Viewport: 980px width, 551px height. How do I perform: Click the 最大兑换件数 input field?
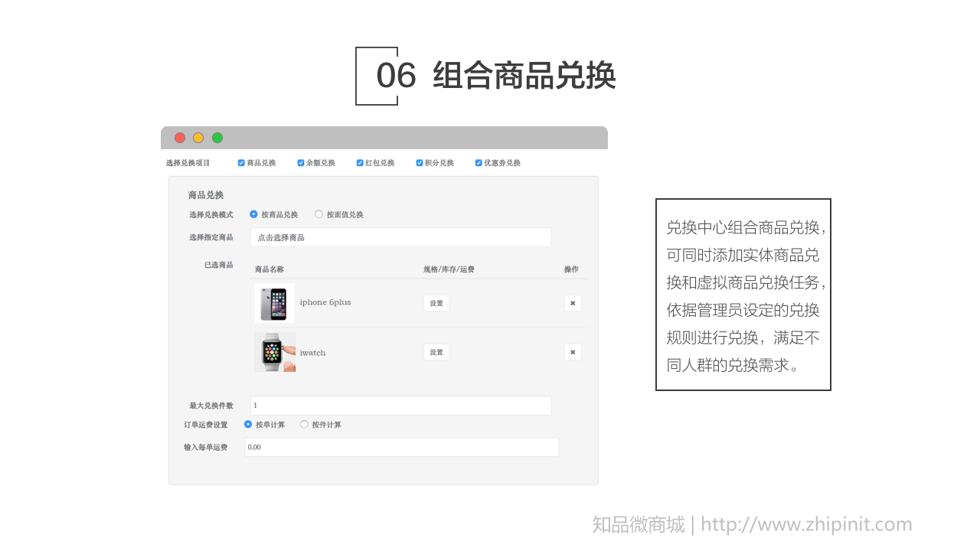point(400,406)
